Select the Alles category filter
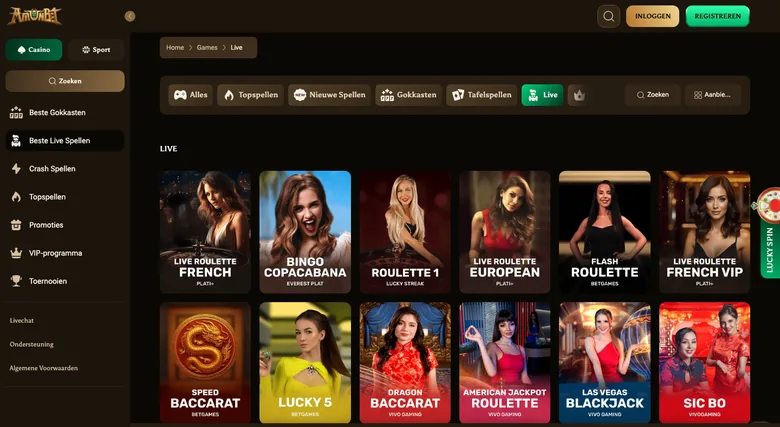This screenshot has width=780, height=427. click(x=191, y=95)
